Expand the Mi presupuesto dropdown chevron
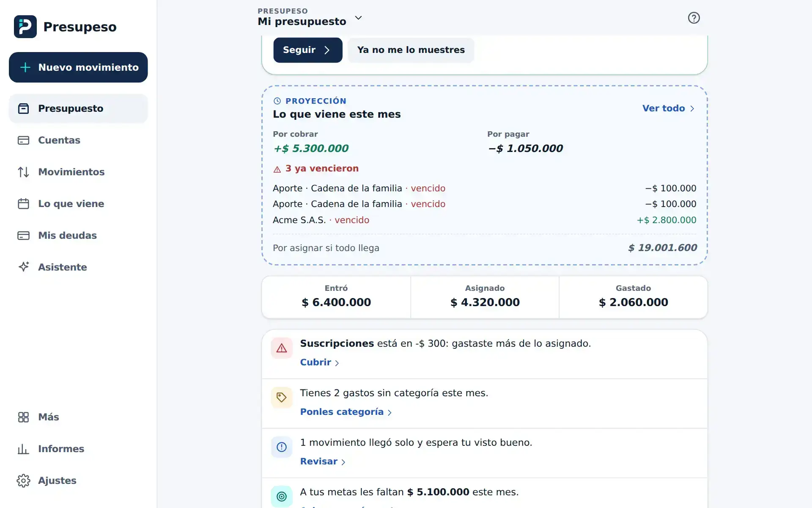 [x=358, y=18]
